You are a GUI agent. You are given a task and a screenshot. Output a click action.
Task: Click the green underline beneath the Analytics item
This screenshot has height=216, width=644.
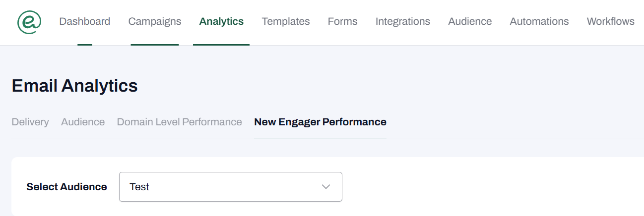tap(221, 45)
